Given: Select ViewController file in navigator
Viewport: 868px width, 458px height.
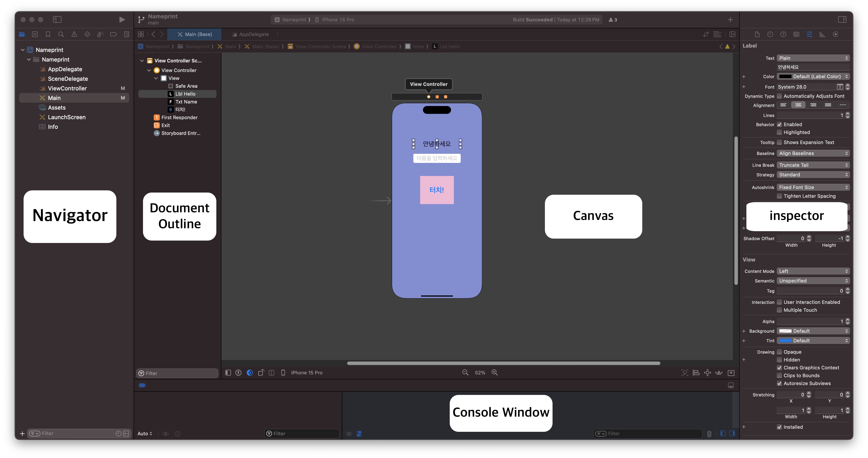Looking at the screenshot, I should (x=67, y=88).
